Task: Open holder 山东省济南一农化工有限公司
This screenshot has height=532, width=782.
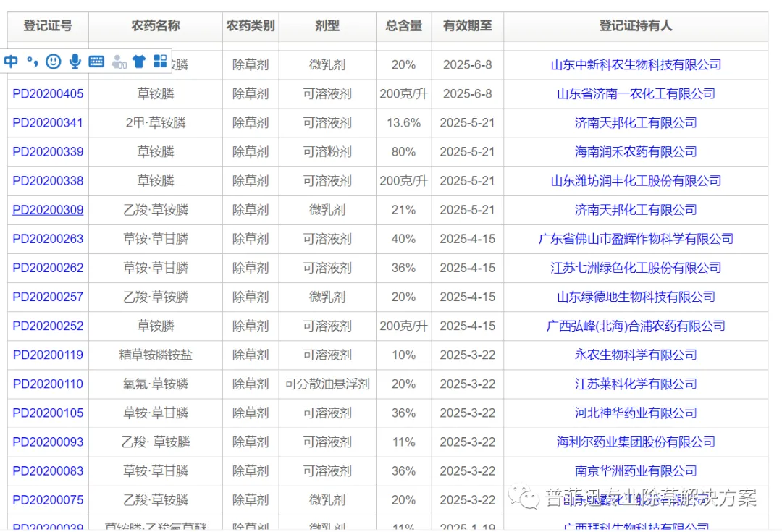Action: pos(636,94)
